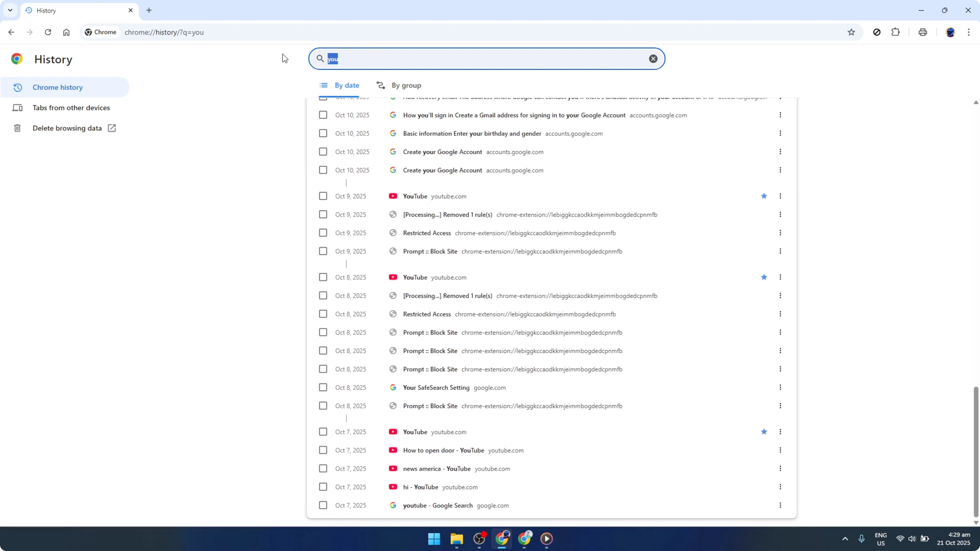Click the scrollbar up arrow

pos(976,102)
